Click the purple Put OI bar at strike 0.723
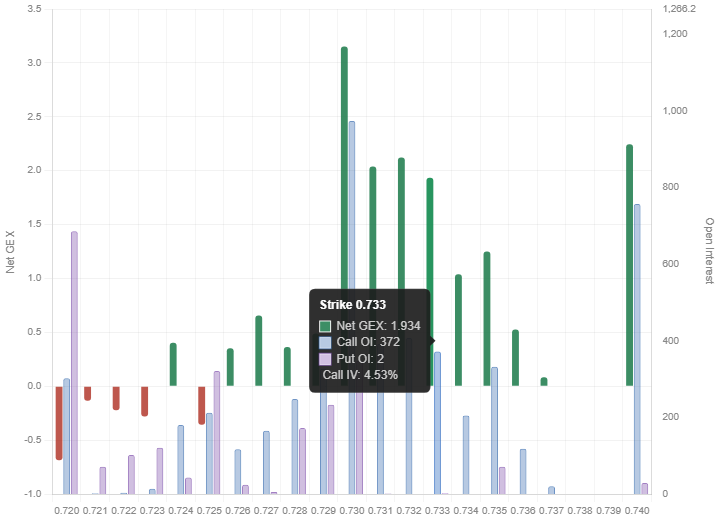This screenshot has width=720, height=520. pyautogui.click(x=160, y=471)
